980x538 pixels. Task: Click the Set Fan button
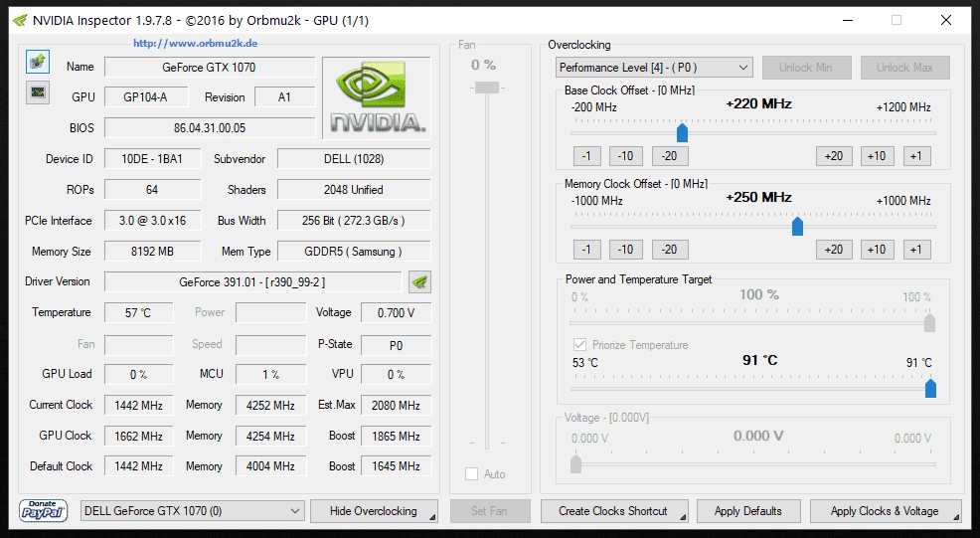(490, 511)
